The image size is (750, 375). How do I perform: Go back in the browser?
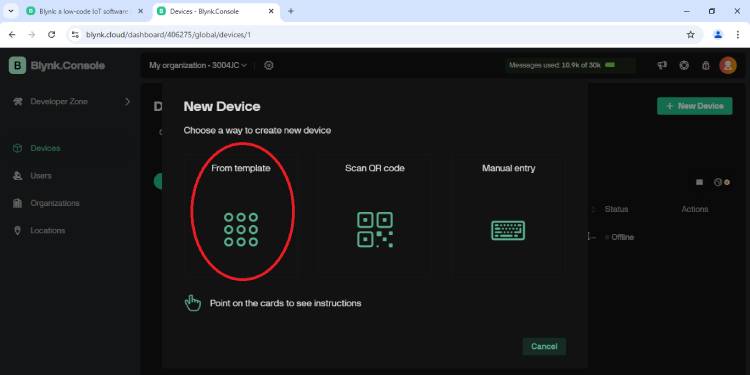point(12,34)
